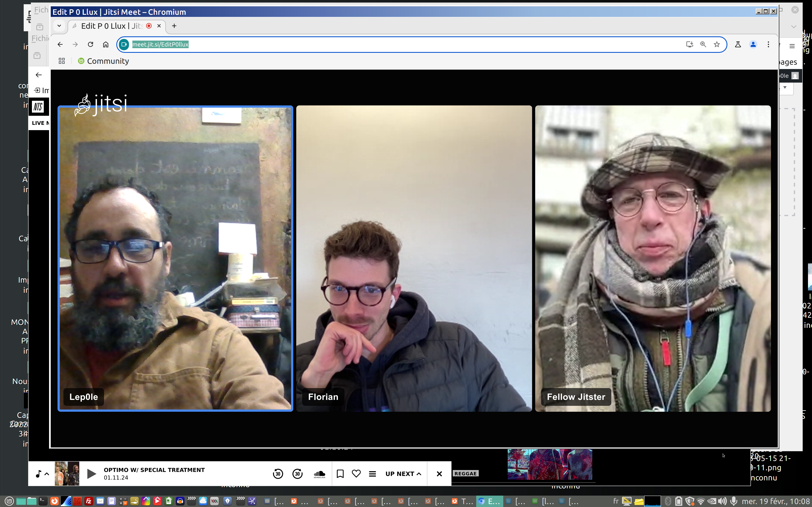812x507 pixels.
Task: Skip forward 30 seconds in player
Action: (x=297, y=473)
